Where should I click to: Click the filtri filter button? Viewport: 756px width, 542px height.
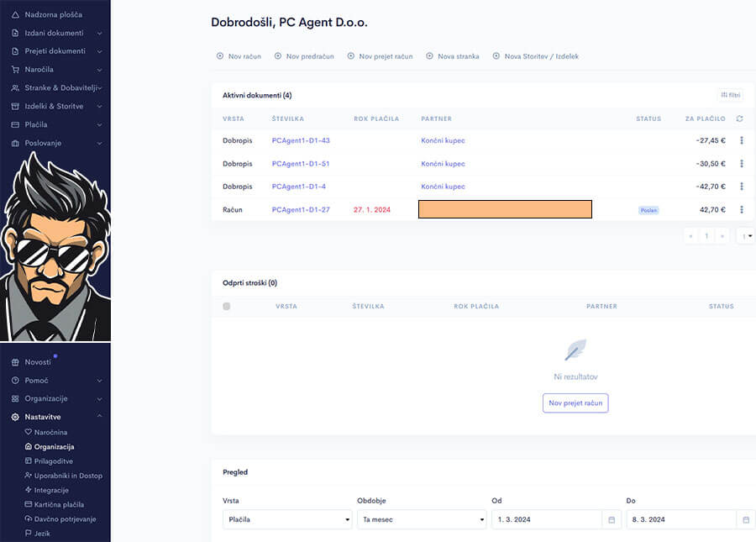730,95
